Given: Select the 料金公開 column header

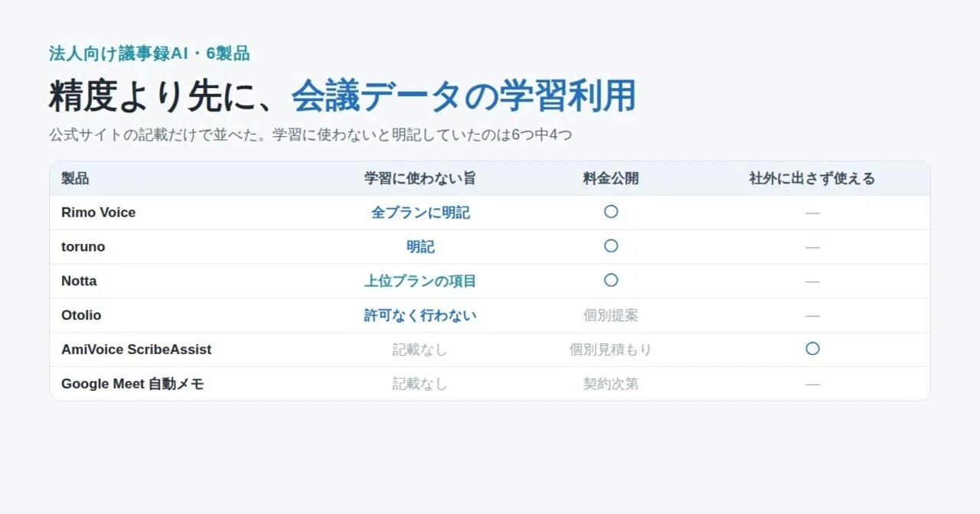Looking at the screenshot, I should tap(611, 178).
